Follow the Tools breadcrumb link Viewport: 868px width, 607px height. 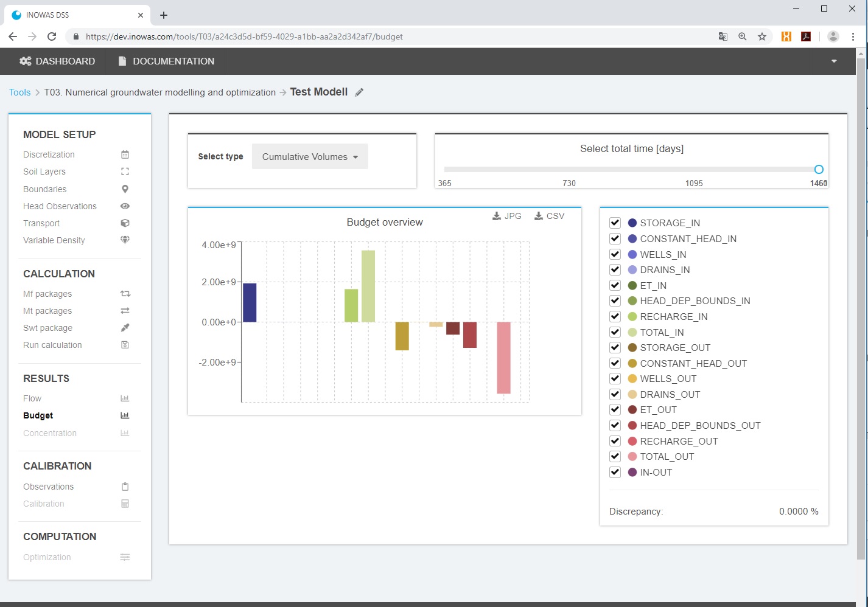coord(19,92)
